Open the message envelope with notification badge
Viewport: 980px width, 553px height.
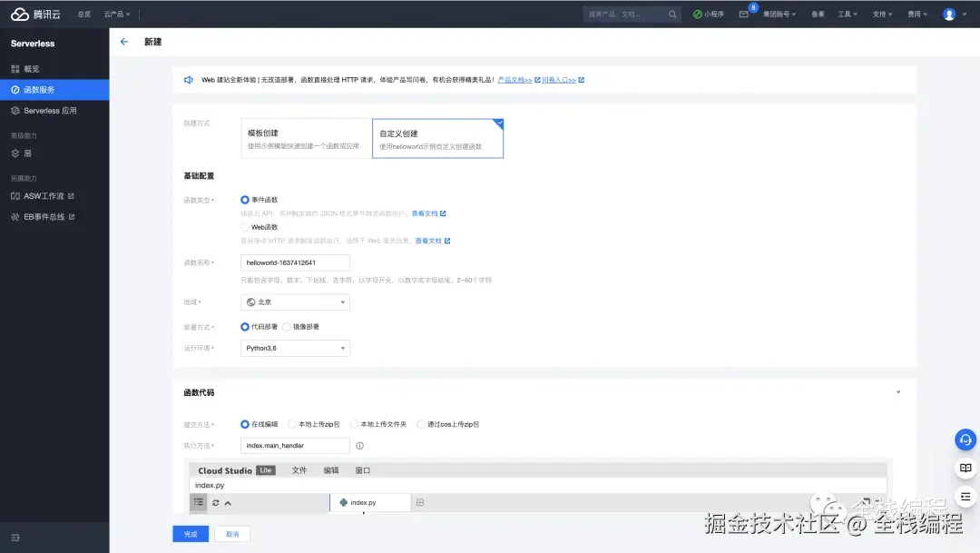coord(745,14)
